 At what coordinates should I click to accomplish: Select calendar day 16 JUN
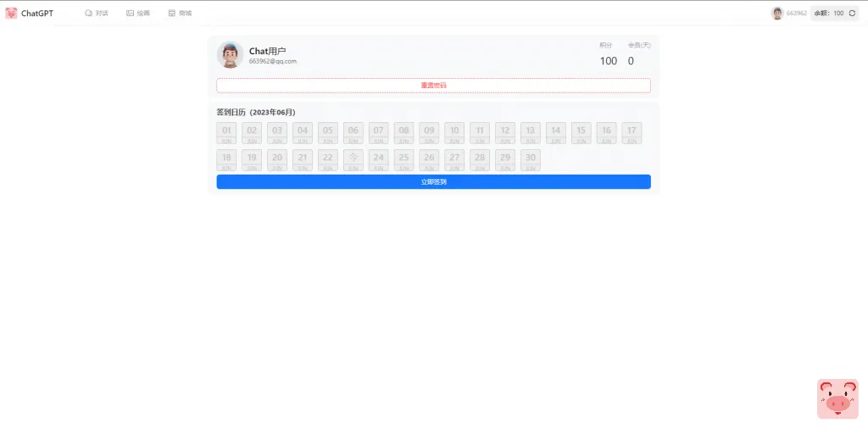pos(607,133)
